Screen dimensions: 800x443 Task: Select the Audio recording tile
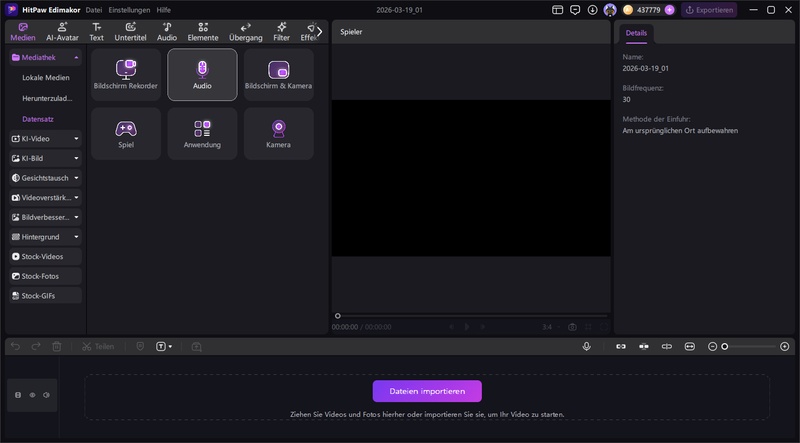202,75
